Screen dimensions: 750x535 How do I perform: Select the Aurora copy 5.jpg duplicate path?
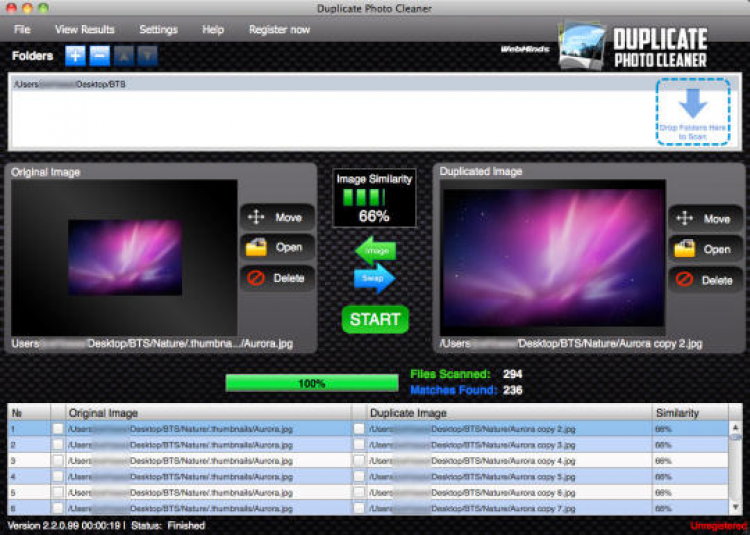coord(472,477)
